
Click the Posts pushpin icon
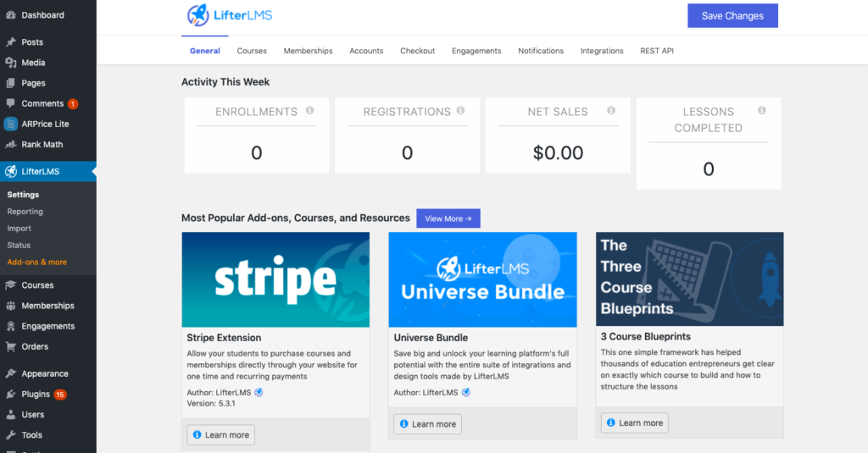tap(10, 42)
